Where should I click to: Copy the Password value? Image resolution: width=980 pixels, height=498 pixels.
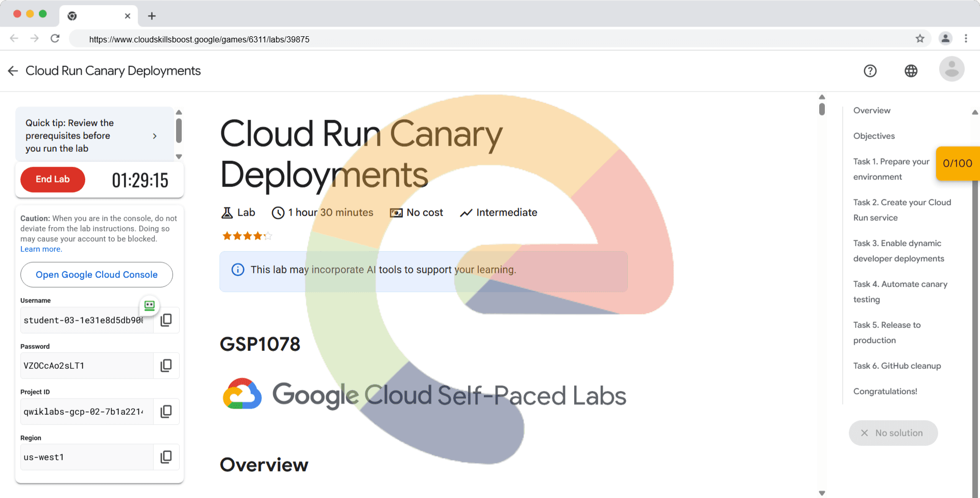click(x=166, y=366)
